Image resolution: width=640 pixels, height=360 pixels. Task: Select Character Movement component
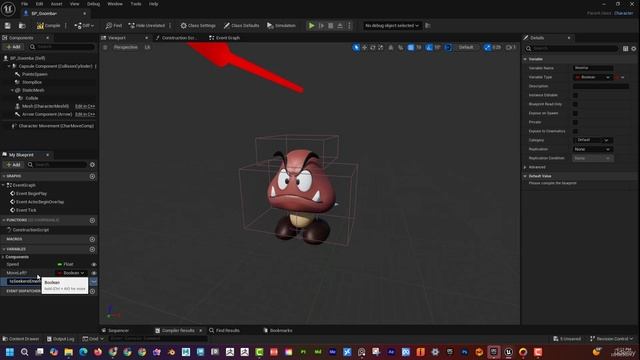coord(56,126)
